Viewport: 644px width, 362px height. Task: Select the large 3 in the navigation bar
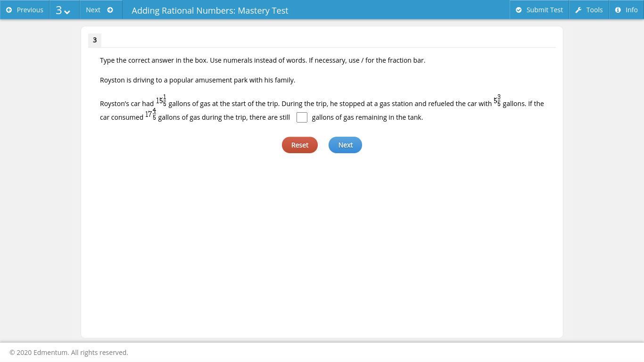[59, 10]
